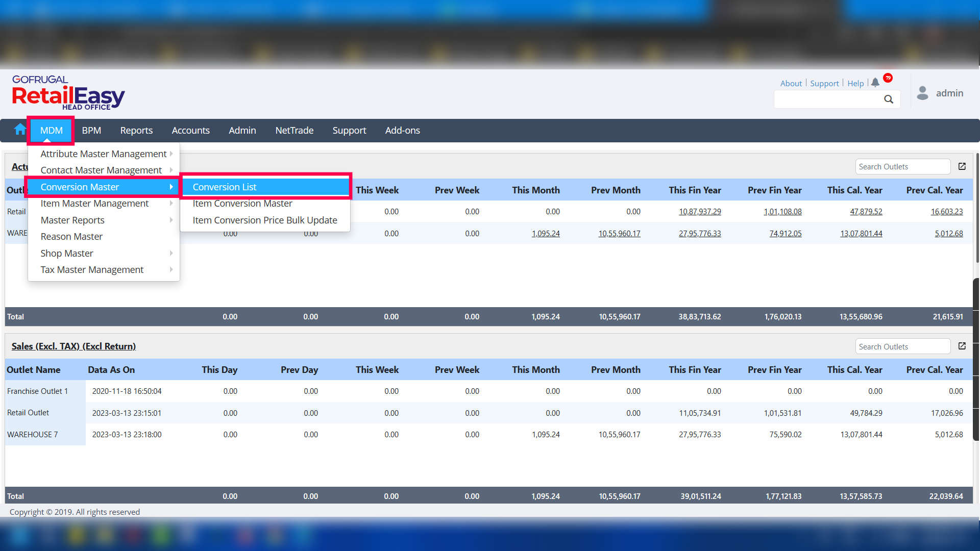This screenshot has height=551, width=980.
Task: Expand Attribute Master Management submenu
Action: click(104, 154)
